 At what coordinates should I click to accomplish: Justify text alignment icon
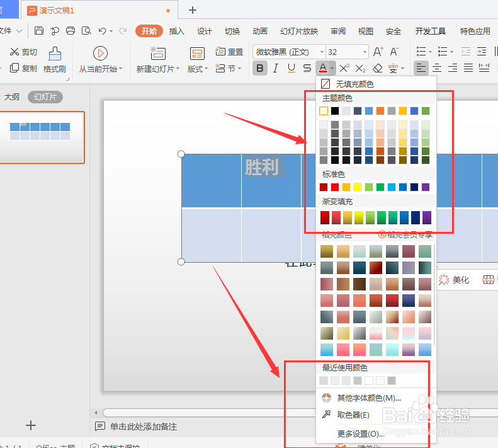point(468,68)
